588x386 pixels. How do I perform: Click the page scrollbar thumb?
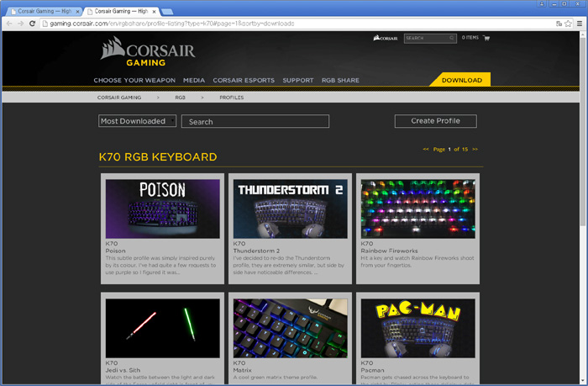(583, 131)
